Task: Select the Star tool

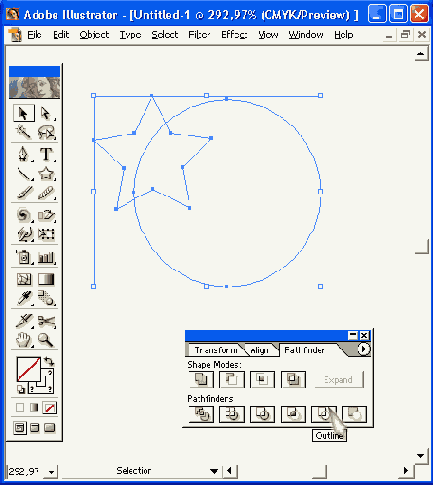Action: (x=46, y=173)
